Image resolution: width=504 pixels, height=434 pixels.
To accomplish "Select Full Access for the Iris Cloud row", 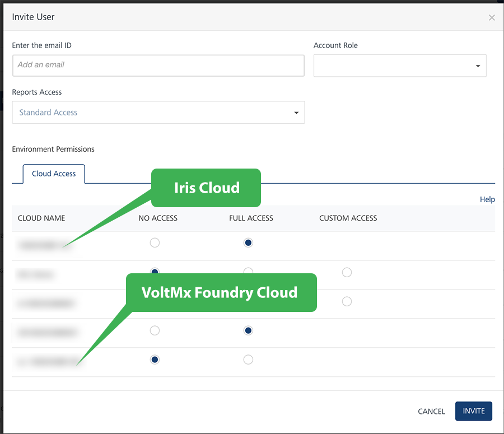I will 249,242.
